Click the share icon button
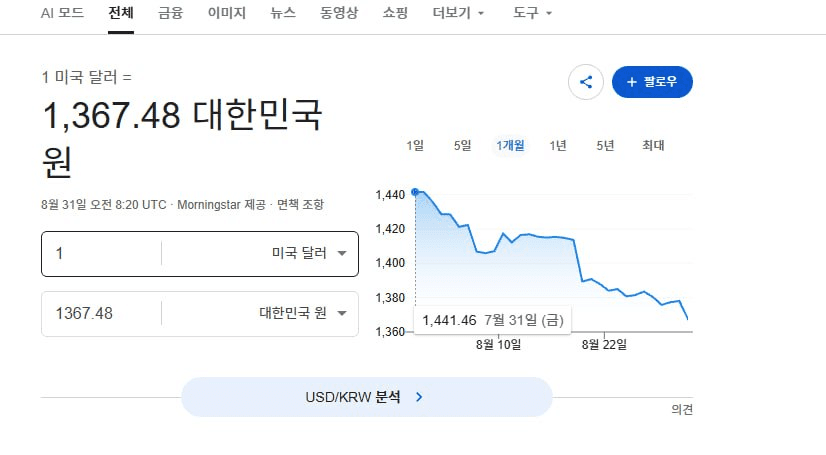The image size is (826, 455). [585, 82]
